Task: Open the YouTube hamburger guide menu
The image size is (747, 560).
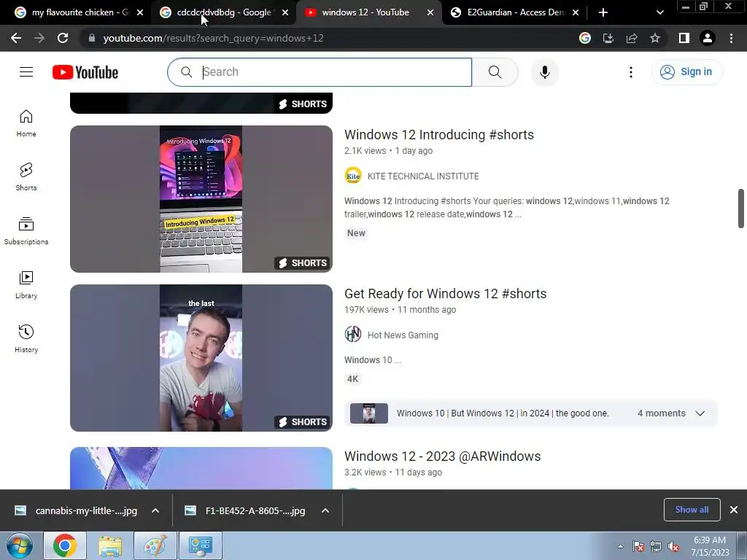Action: pyautogui.click(x=26, y=72)
